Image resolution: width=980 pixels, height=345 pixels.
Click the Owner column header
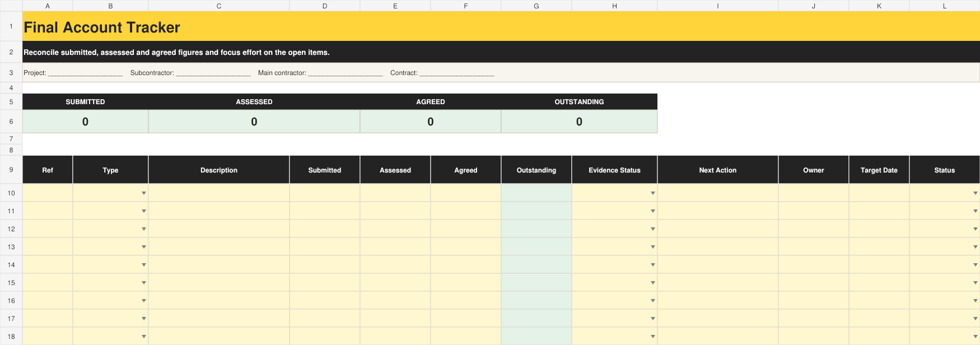click(x=814, y=170)
